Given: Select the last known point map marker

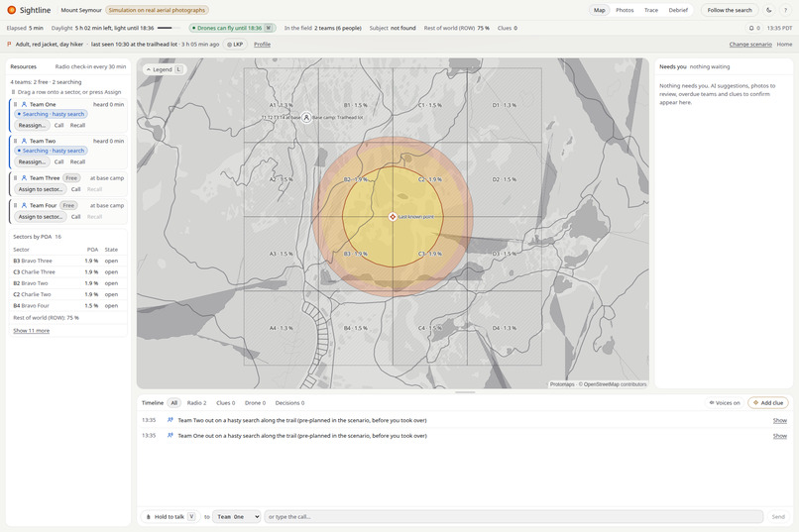Looking at the screenshot, I should click(x=393, y=217).
